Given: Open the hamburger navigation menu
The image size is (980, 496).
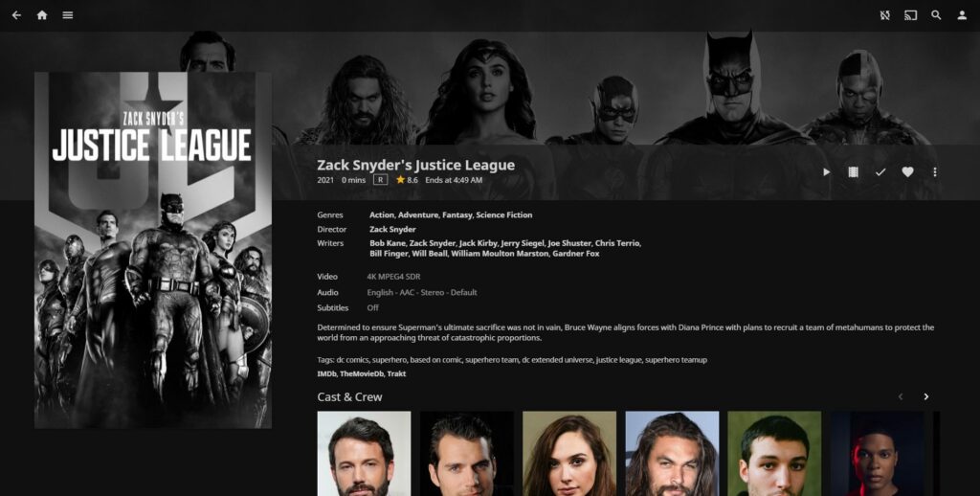Looking at the screenshot, I should pos(68,15).
